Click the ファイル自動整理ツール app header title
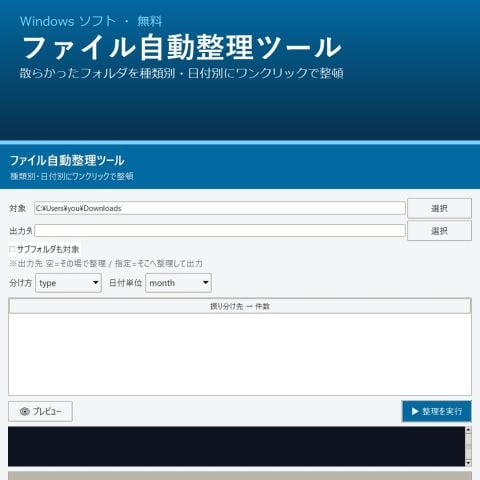The height and width of the screenshot is (480, 480). click(67, 161)
